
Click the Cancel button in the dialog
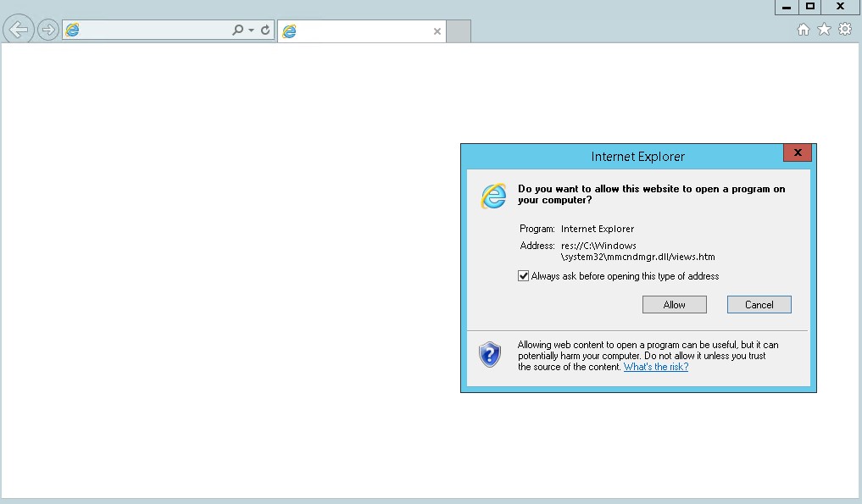click(759, 304)
